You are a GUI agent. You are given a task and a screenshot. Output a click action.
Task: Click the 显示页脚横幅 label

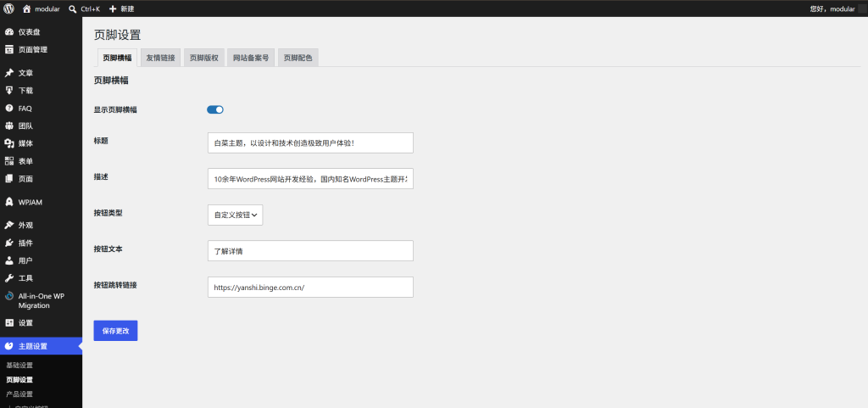coord(115,109)
